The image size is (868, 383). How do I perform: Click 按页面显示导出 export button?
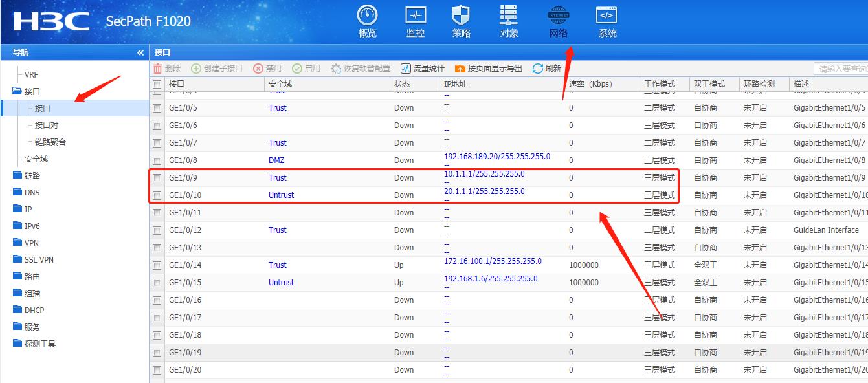point(488,69)
